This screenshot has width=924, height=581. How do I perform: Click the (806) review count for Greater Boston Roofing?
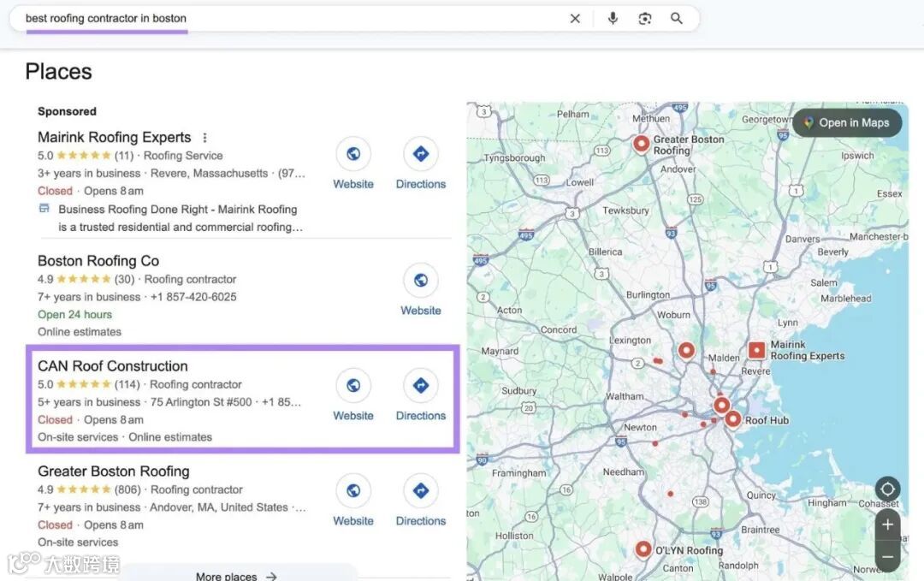(x=127, y=489)
